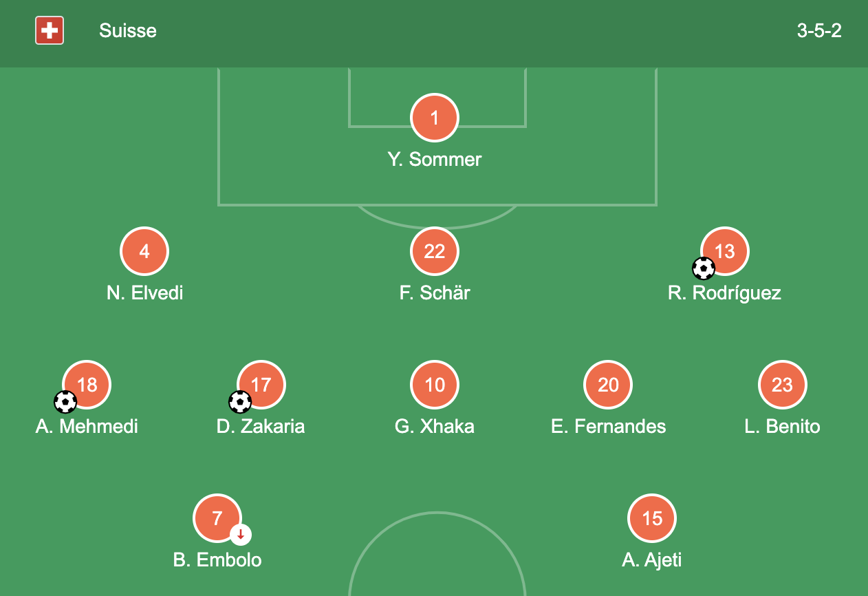This screenshot has height=596, width=868.
Task: Click the number 7 Embolo badge
Action: click(x=217, y=518)
